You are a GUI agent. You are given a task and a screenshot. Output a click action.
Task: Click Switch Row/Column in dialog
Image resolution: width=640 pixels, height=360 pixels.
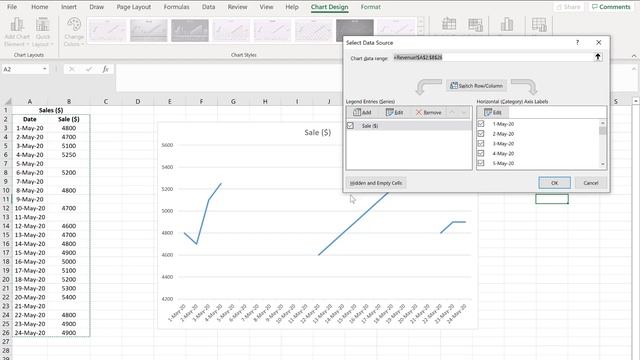pyautogui.click(x=476, y=86)
